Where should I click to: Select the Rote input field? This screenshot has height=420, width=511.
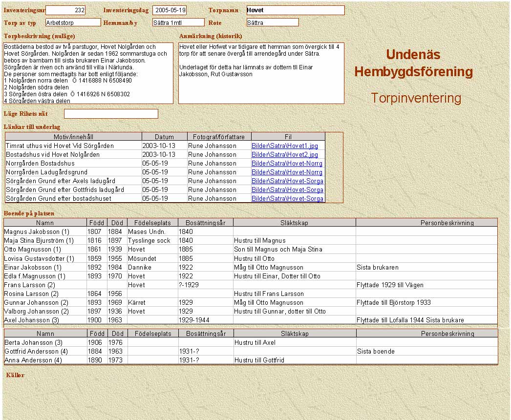[272, 22]
